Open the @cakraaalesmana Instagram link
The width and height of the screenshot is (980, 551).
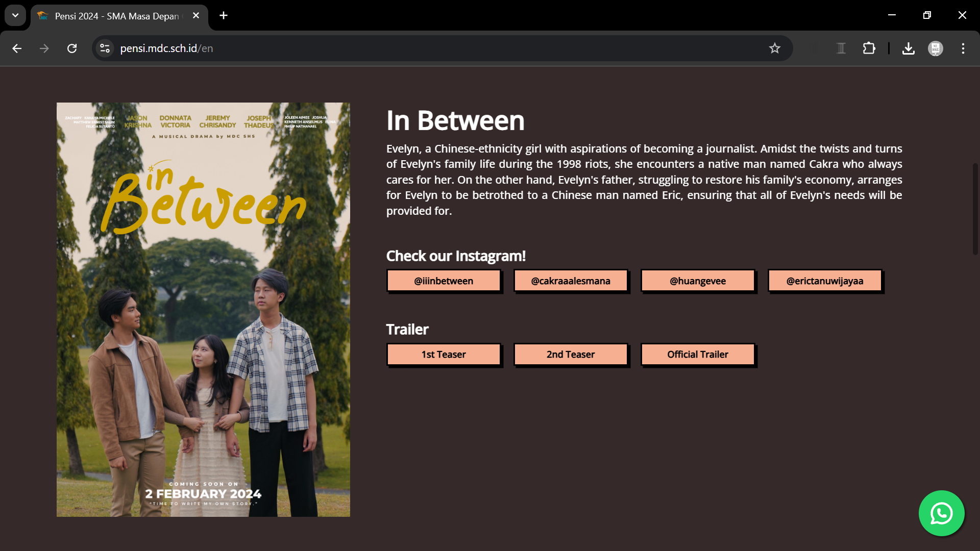pos(571,281)
